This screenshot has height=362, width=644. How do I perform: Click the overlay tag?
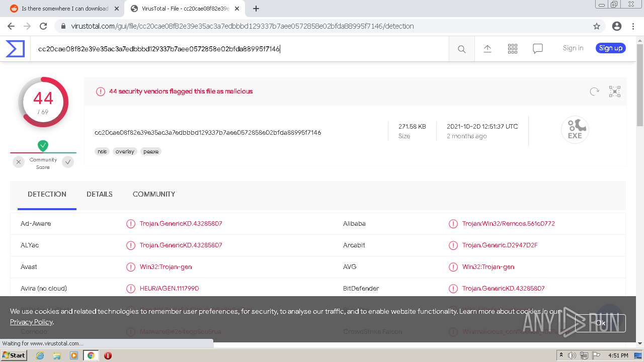click(x=125, y=151)
